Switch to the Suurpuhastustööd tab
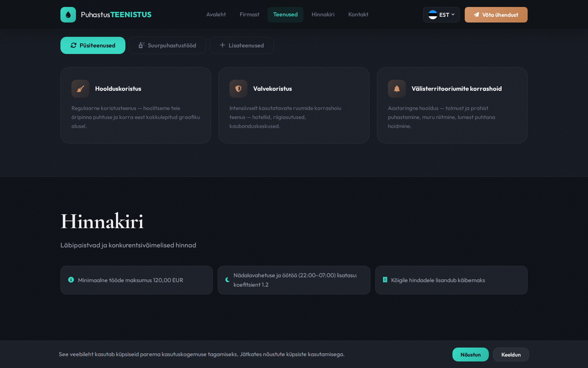Image resolution: width=588 pixels, height=368 pixels. tap(167, 45)
